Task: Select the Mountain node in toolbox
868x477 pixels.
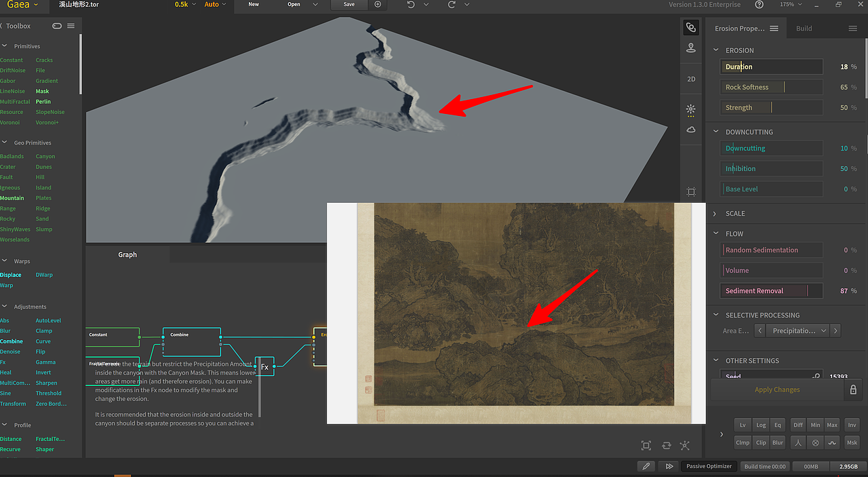Action: tap(12, 198)
